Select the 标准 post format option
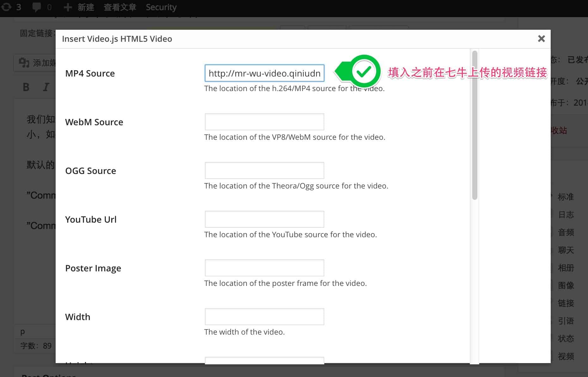 pos(566,197)
